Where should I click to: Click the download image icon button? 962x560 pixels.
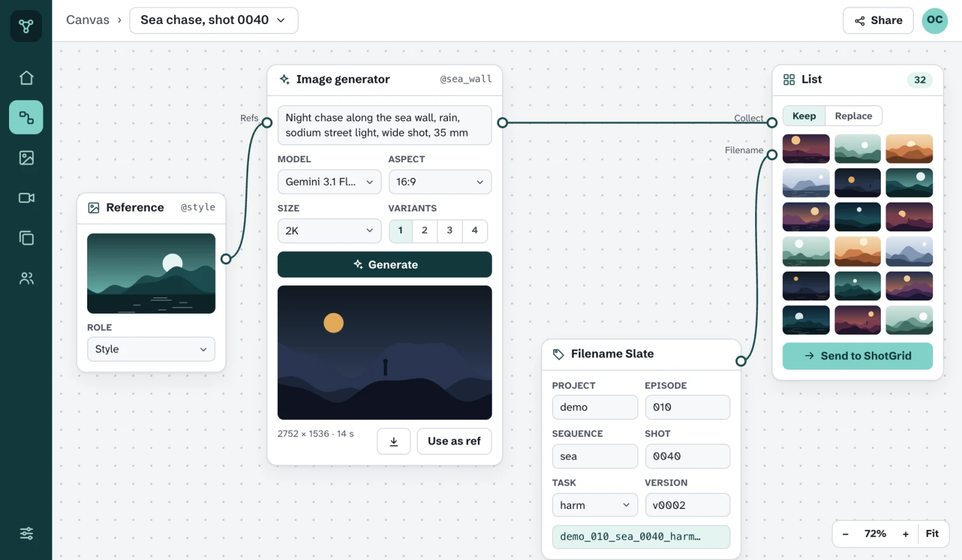pyautogui.click(x=394, y=442)
